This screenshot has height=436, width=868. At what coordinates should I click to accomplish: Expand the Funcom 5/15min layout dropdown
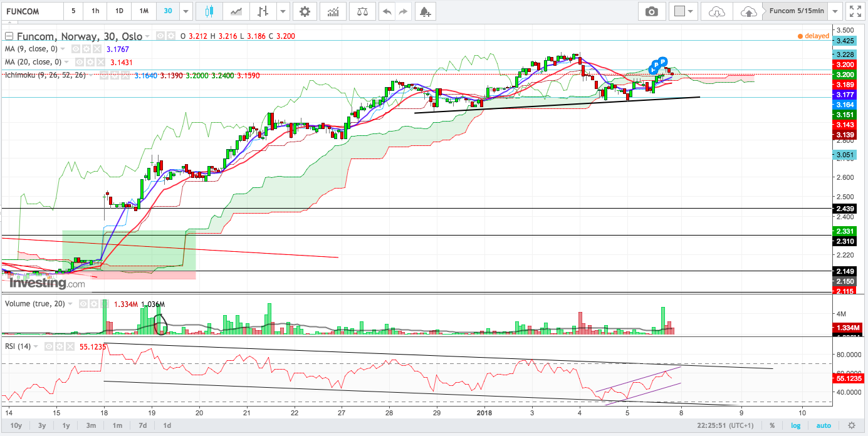click(x=835, y=11)
